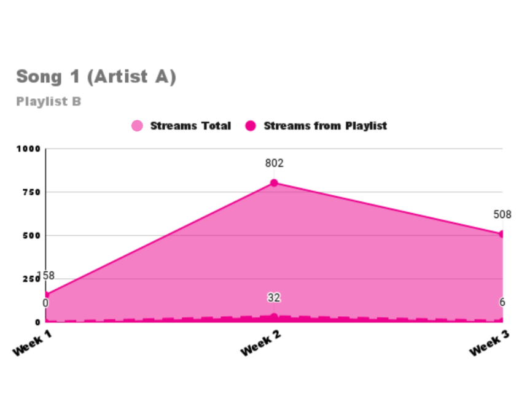
Task: Click the Streams Total legend color dot
Action: tap(137, 126)
